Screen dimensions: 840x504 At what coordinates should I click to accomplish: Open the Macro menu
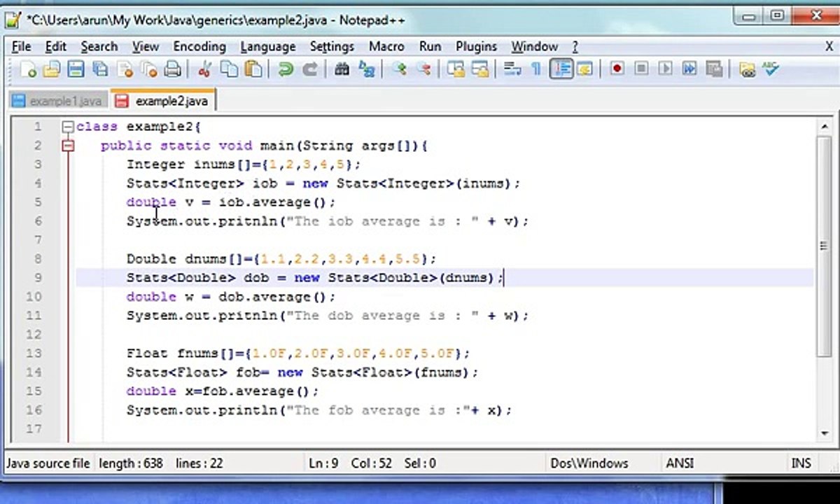tap(386, 46)
